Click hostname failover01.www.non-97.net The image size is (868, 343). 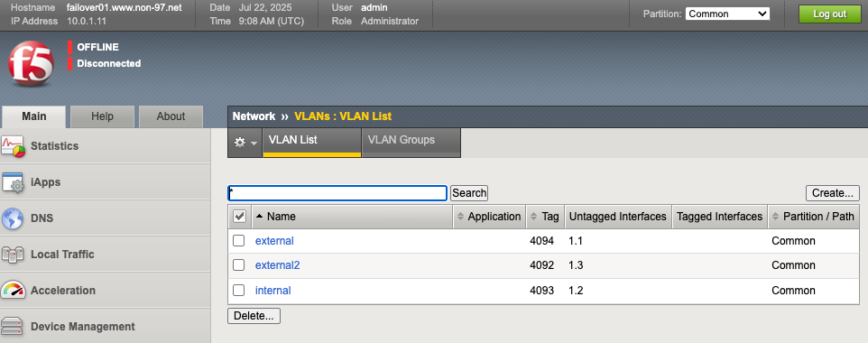tap(124, 8)
